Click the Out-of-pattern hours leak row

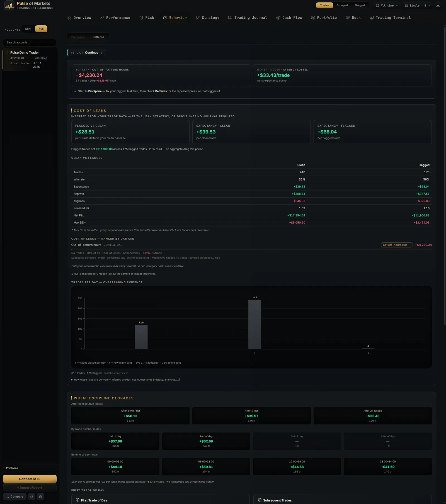(251, 251)
